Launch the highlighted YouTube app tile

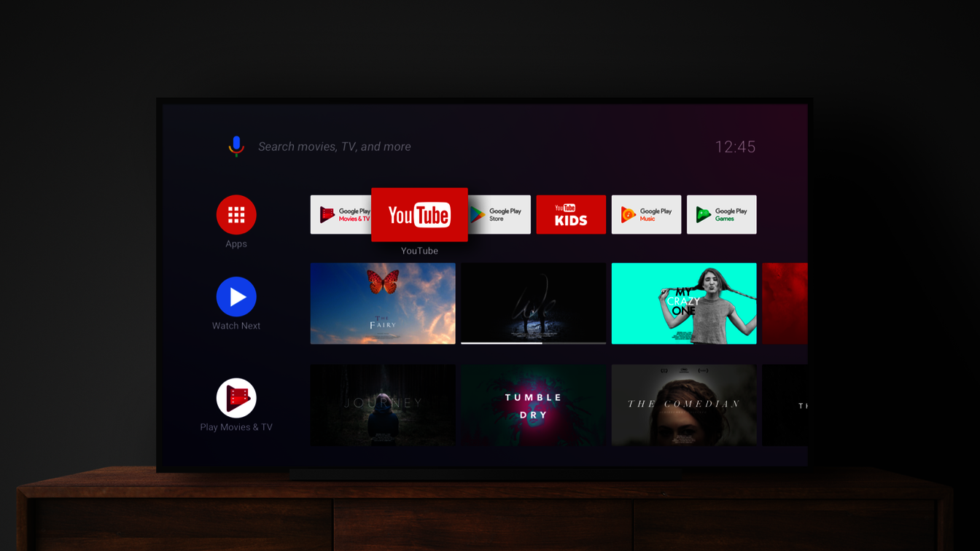pos(419,215)
